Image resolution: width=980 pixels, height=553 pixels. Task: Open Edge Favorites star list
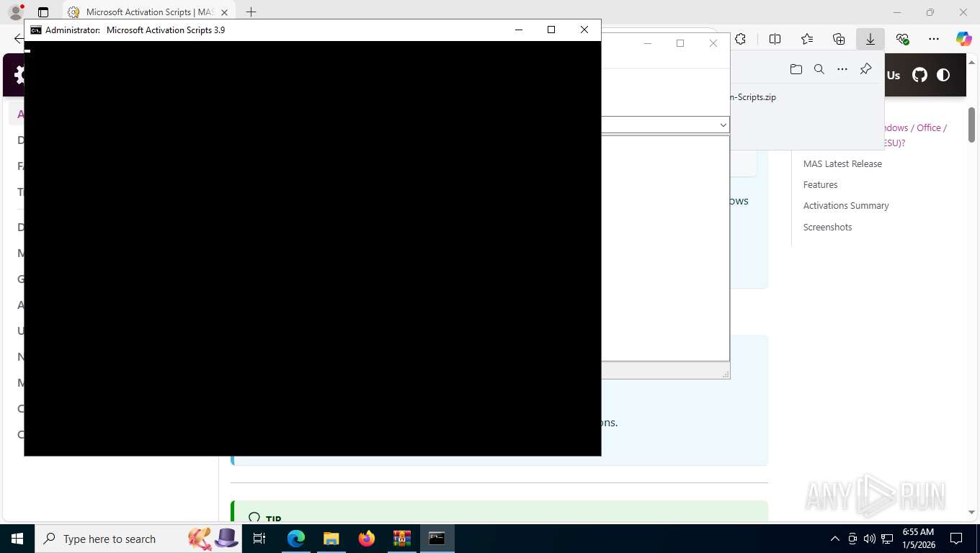point(807,39)
